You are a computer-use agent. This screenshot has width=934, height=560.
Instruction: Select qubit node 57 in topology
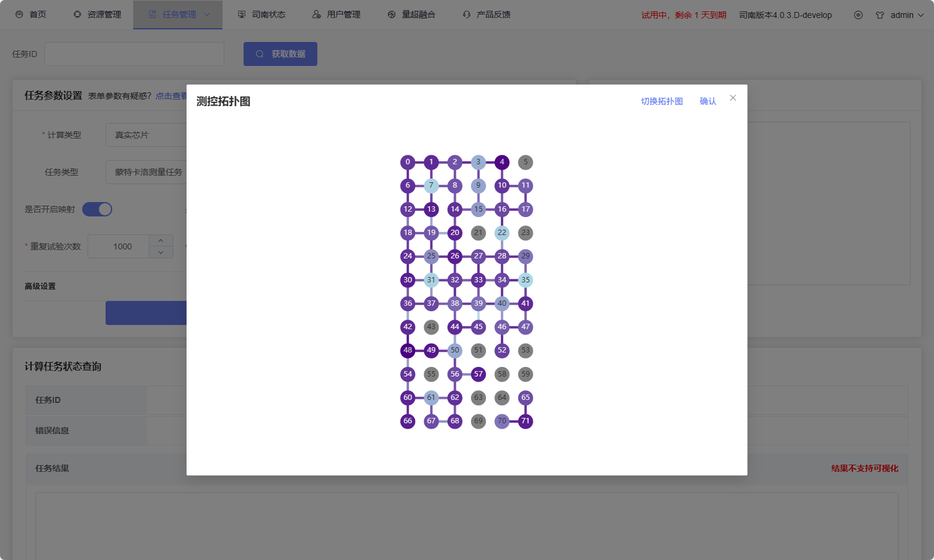(x=478, y=374)
